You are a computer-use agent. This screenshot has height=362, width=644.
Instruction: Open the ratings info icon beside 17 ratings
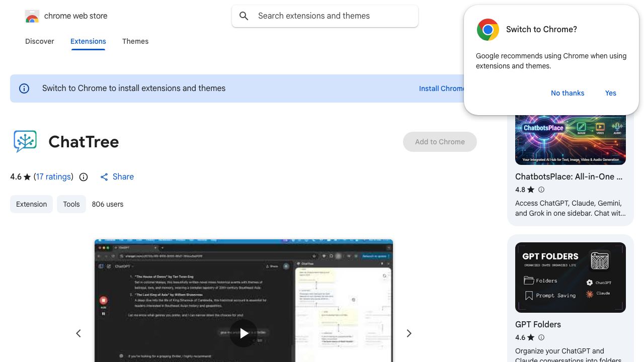tap(84, 177)
